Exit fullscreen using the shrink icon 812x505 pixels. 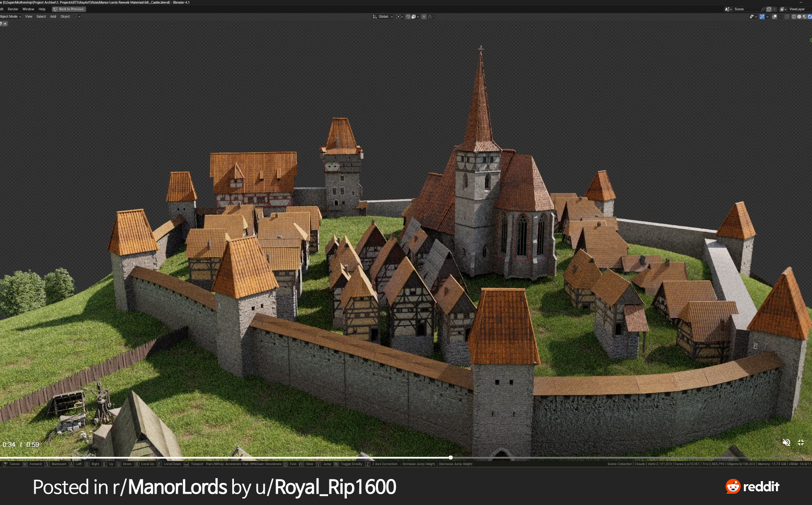(x=801, y=443)
